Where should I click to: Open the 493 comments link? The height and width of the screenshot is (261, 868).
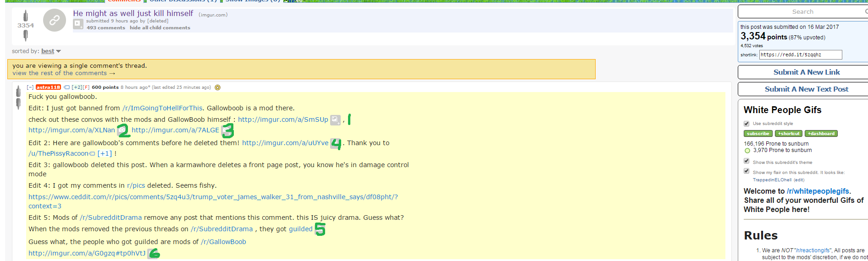(106, 28)
